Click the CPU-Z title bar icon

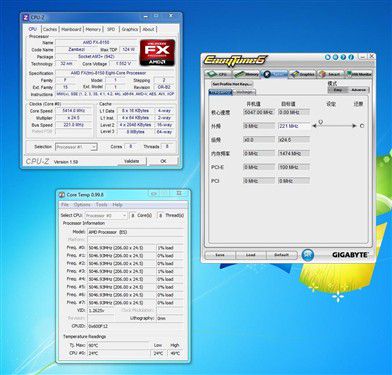26,17
